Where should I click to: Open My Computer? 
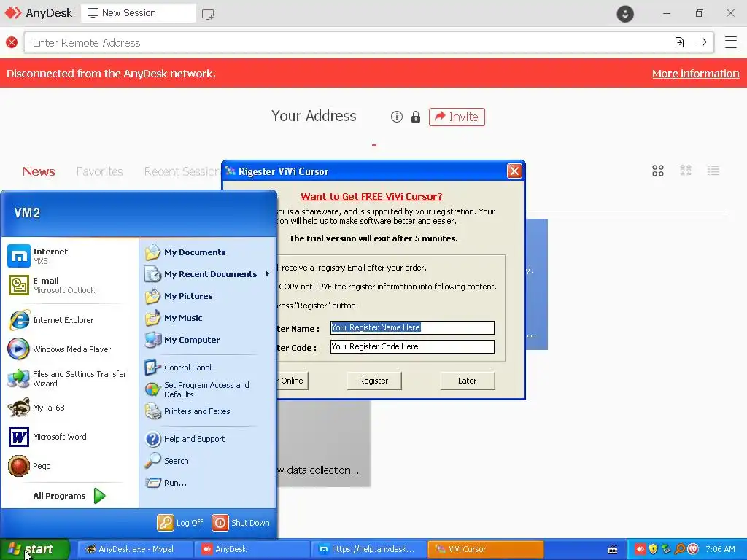(x=208, y=340)
